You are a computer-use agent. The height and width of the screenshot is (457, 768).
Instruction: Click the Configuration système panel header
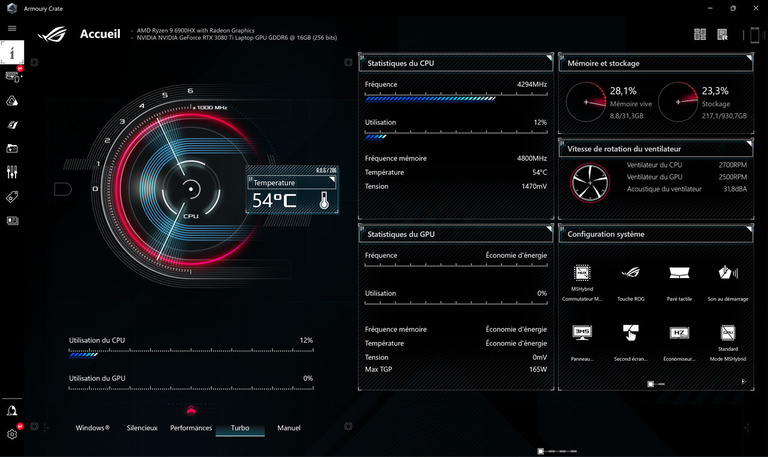(x=656, y=234)
